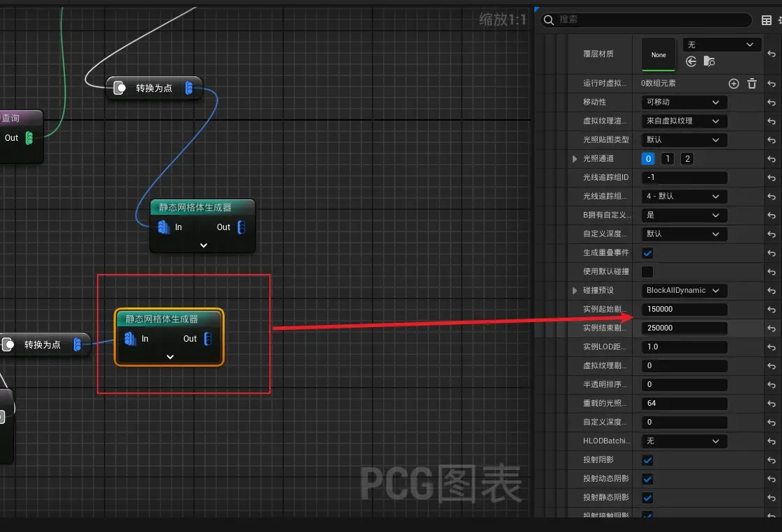This screenshot has width=782, height=532.
Task: Click the In pin of upper 静态网格体生成器 node
Action: (163, 227)
